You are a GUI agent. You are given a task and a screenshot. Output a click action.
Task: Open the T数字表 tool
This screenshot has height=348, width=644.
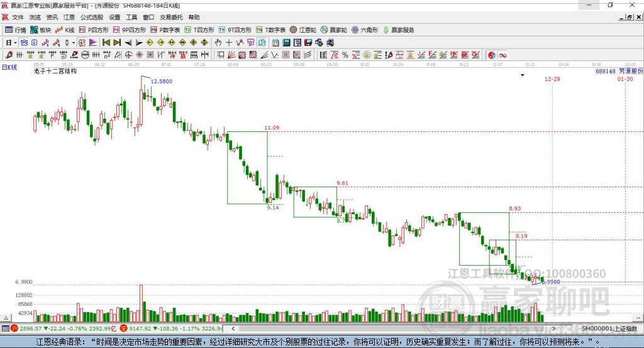270,30
